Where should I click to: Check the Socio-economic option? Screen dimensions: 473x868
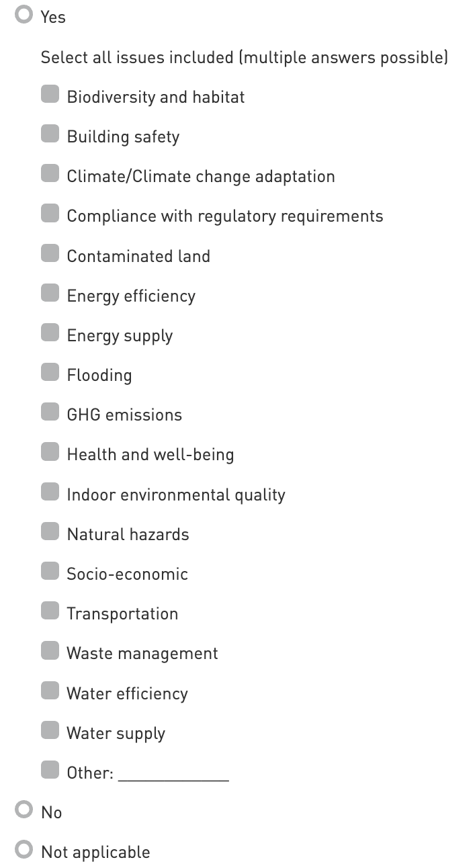tap(50, 572)
